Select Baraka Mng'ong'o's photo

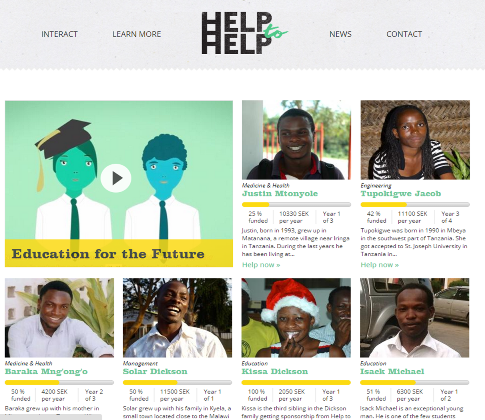click(59, 318)
